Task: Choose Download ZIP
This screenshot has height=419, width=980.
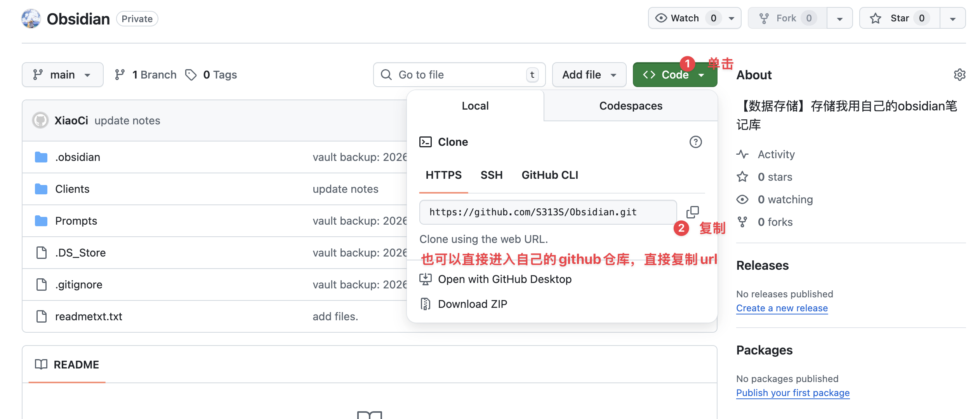Action: pyautogui.click(x=473, y=304)
